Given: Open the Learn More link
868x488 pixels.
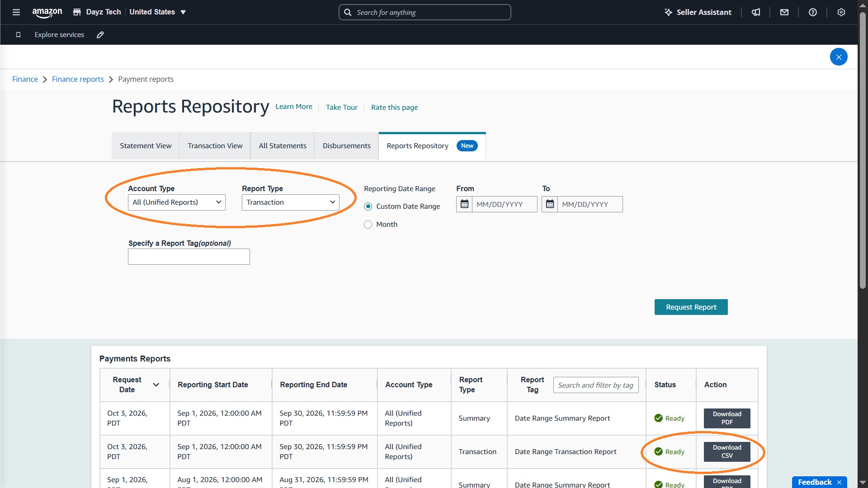Looking at the screenshot, I should (294, 107).
